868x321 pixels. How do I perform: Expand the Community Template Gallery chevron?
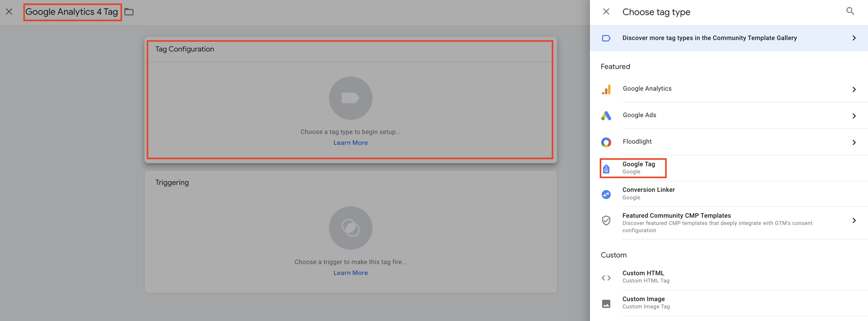[854, 38]
